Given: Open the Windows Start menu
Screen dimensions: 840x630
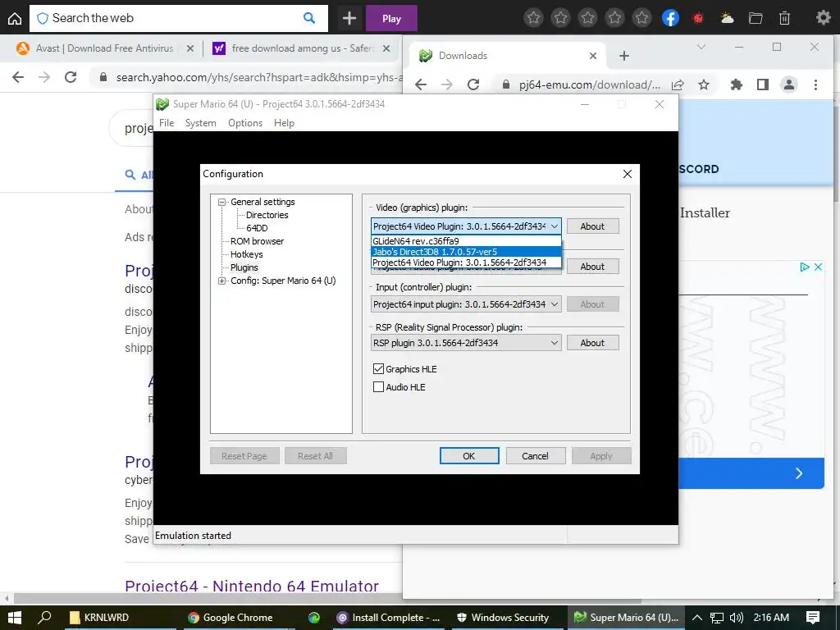Looking at the screenshot, I should coord(15,617).
